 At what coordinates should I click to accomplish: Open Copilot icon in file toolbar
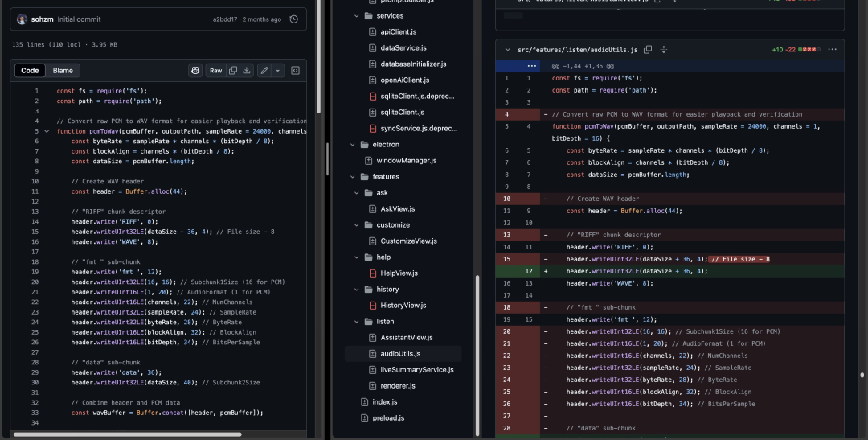click(x=195, y=70)
